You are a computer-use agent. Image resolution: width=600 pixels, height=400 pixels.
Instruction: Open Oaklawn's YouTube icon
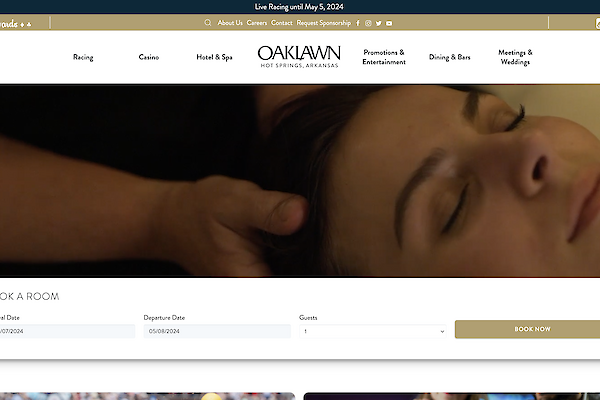click(x=389, y=23)
